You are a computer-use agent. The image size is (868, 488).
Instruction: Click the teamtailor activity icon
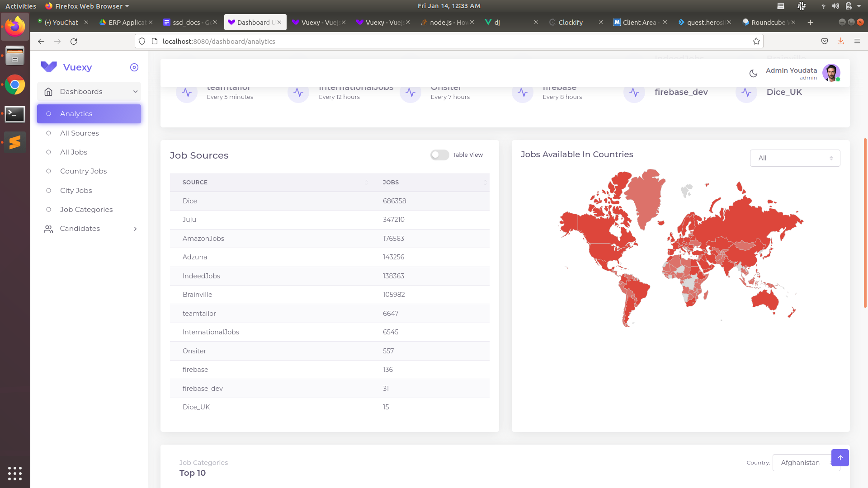point(187,92)
